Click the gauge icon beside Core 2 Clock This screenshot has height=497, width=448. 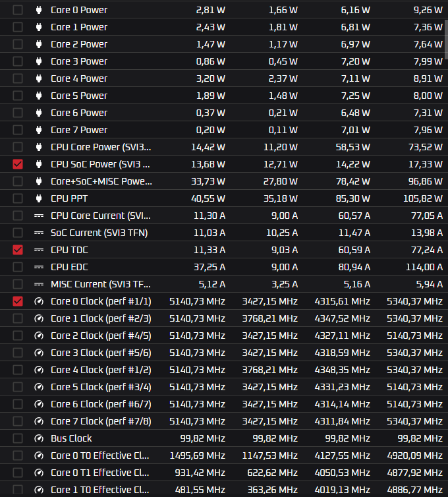[39, 336]
